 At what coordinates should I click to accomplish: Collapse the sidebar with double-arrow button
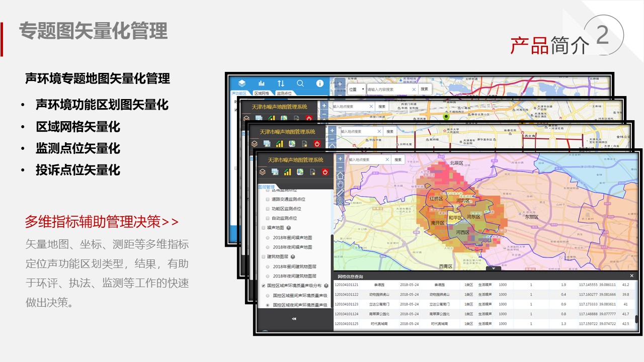coord(294,319)
